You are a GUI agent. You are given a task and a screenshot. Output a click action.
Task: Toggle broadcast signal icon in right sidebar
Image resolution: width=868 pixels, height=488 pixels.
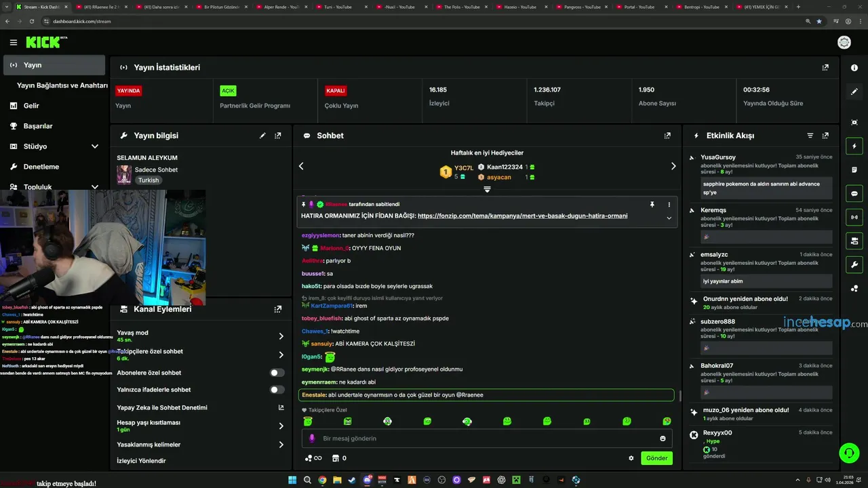(x=854, y=217)
